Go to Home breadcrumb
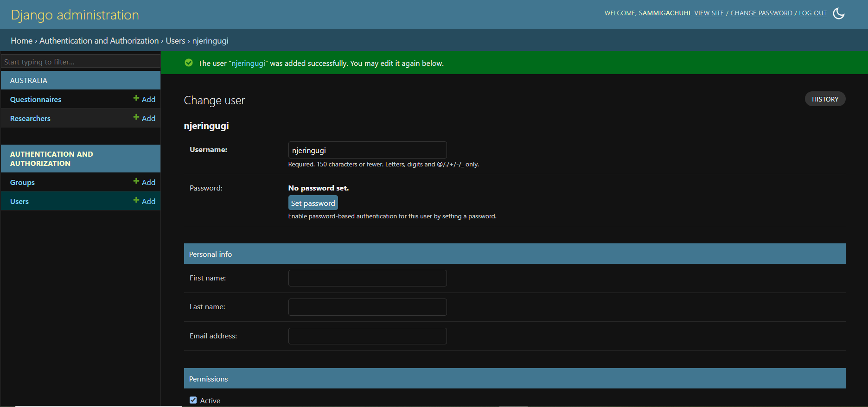Image resolution: width=868 pixels, height=407 pixels. click(x=22, y=41)
